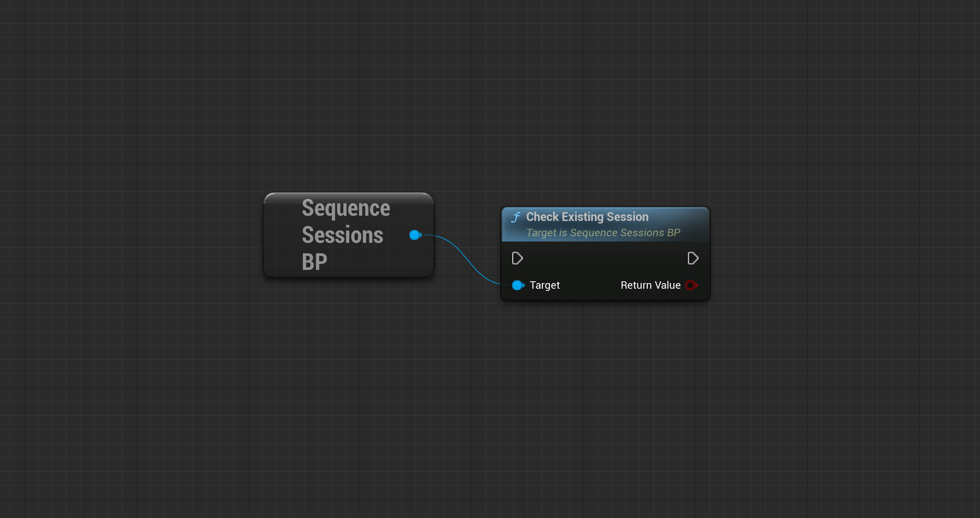Screen dimensions: 980x518
Task: Click the 'Target is Sequence Sessions BP' subtitle
Action: [x=603, y=233]
